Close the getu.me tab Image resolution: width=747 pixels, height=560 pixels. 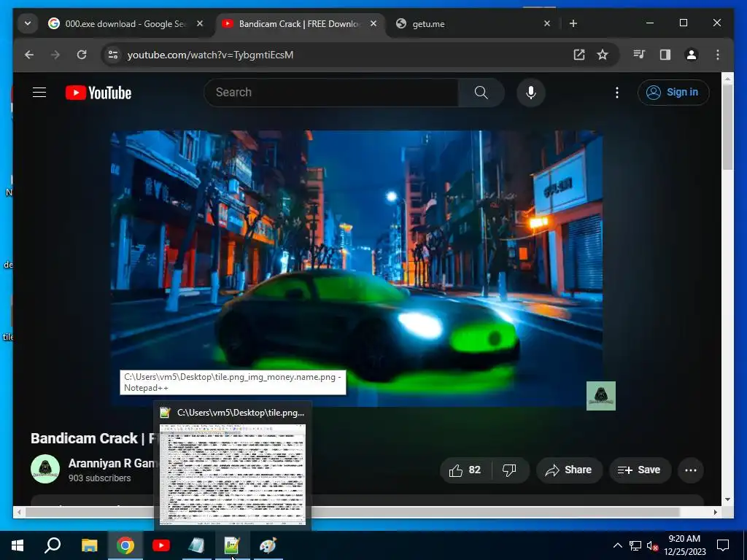tap(547, 23)
